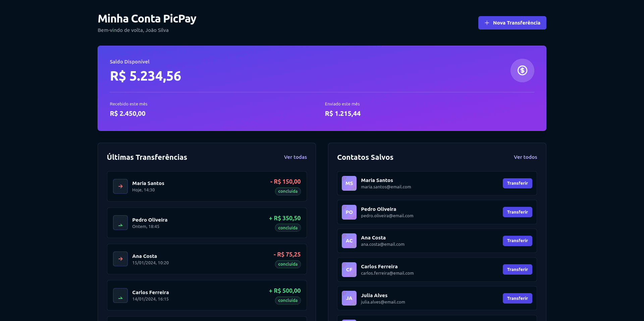The height and width of the screenshot is (321, 644).
Task: Click the Ontem, 18:45 timestamp
Action: [x=146, y=227]
